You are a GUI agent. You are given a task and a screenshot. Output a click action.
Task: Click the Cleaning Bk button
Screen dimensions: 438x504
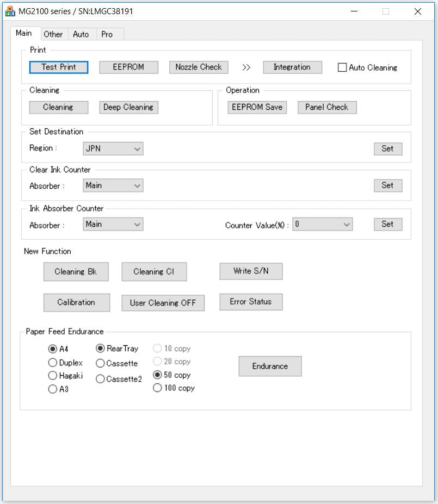click(x=76, y=272)
